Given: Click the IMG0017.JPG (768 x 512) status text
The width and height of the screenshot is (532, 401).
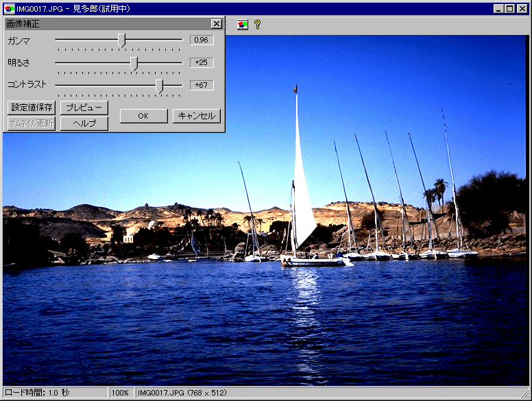Looking at the screenshot, I should (182, 393).
